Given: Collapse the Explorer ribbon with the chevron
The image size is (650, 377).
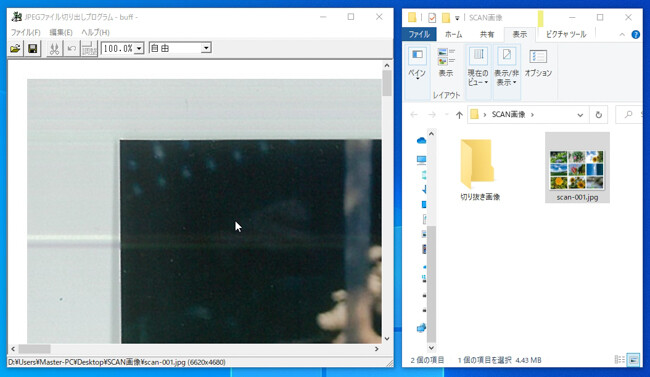Looking at the screenshot, I should point(622,35).
